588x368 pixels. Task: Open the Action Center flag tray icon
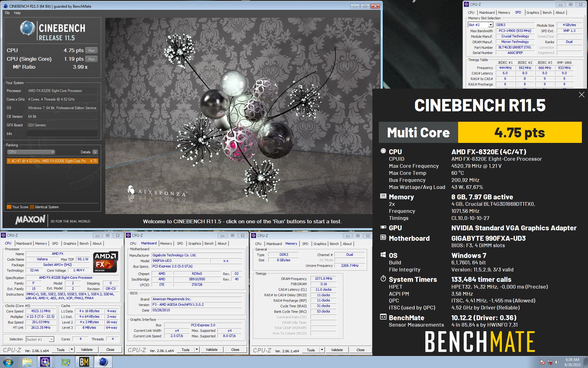(x=542, y=362)
